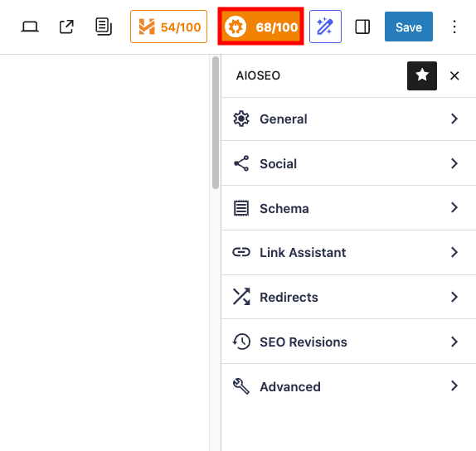
Task: Click the Schema receipt icon
Action: click(241, 208)
